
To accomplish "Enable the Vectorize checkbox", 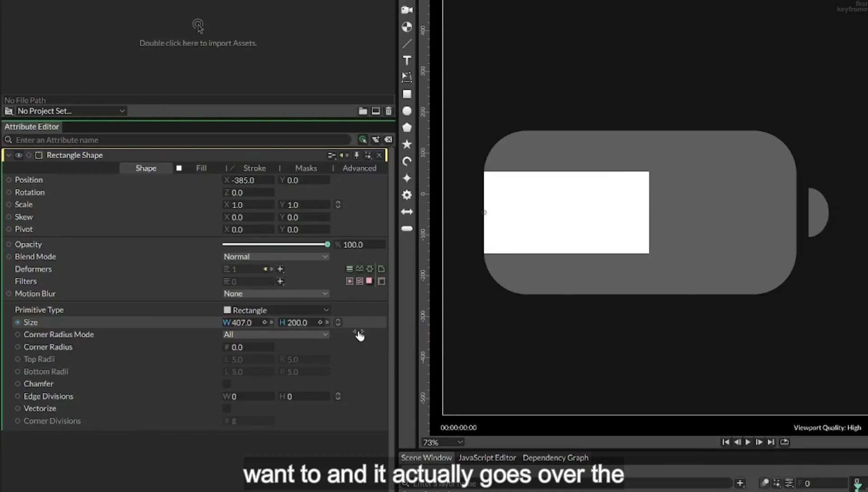I will tap(227, 409).
